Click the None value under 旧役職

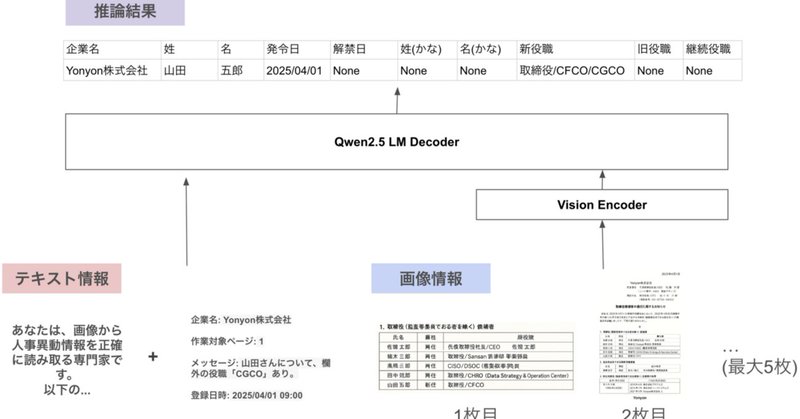pyautogui.click(x=659, y=70)
